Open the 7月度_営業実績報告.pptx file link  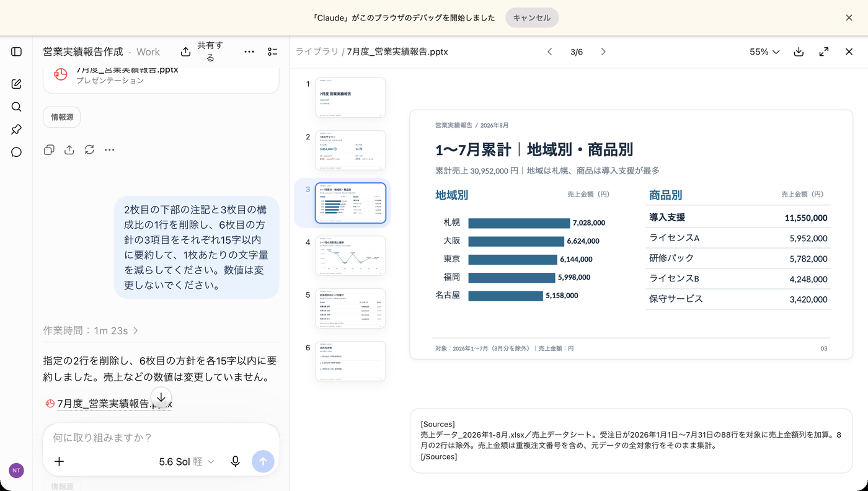pos(109,404)
